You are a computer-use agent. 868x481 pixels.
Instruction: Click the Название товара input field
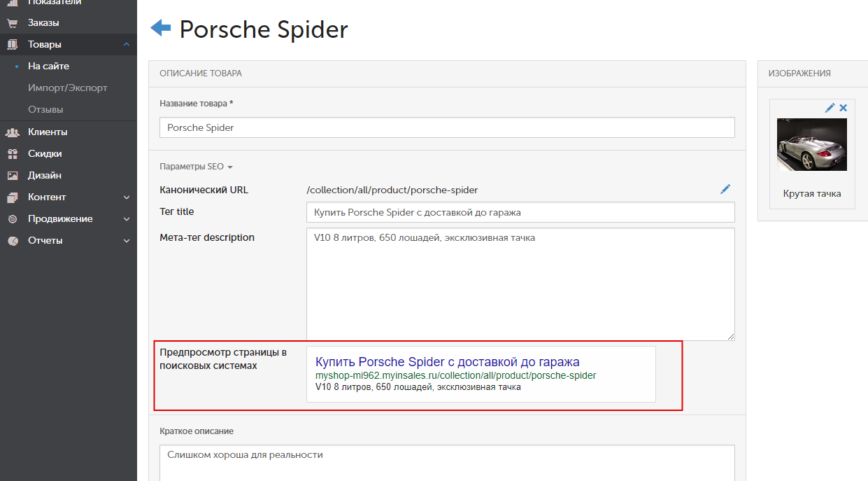click(447, 127)
